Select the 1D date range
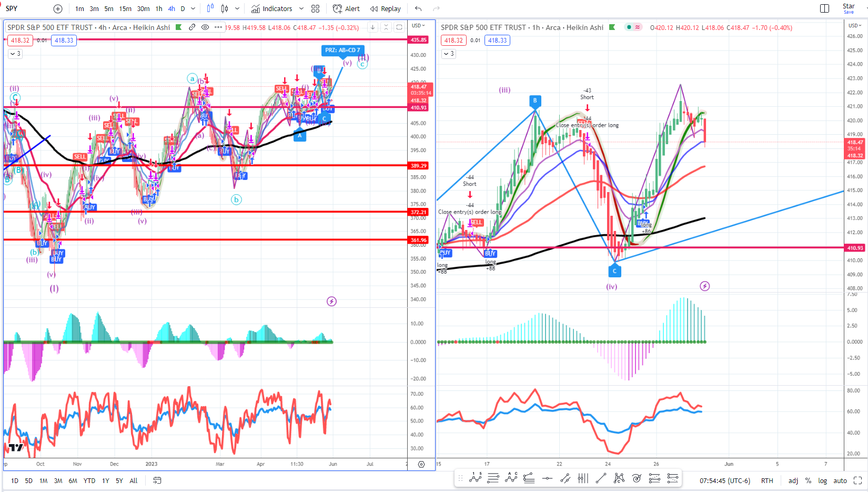This screenshot has height=492, width=868. click(x=15, y=480)
